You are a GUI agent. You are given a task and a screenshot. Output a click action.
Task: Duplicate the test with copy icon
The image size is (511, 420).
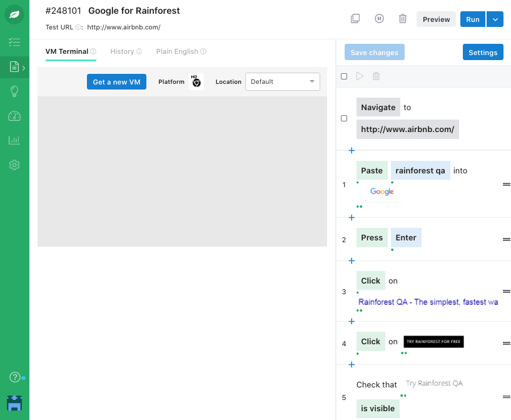click(355, 19)
